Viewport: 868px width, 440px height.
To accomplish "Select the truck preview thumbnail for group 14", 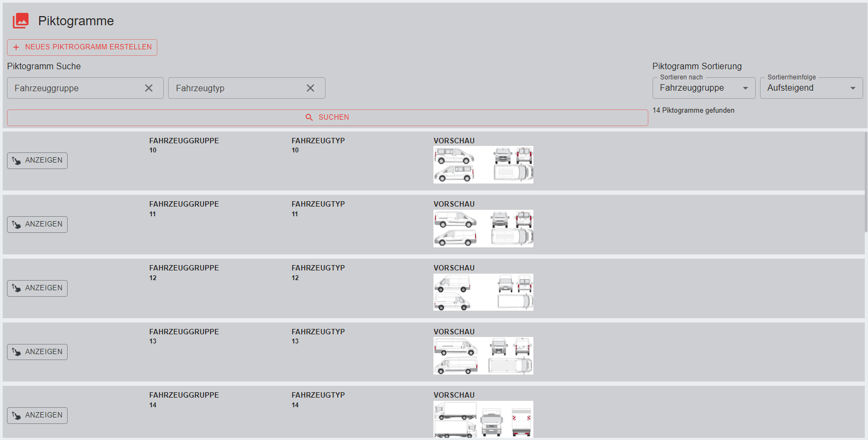I will click(x=483, y=419).
